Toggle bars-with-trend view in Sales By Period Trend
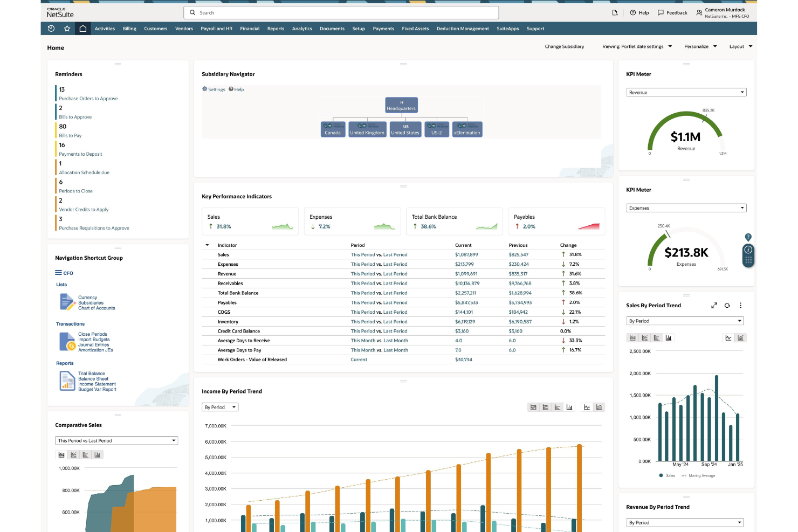The width and height of the screenshot is (798, 532). click(740, 338)
